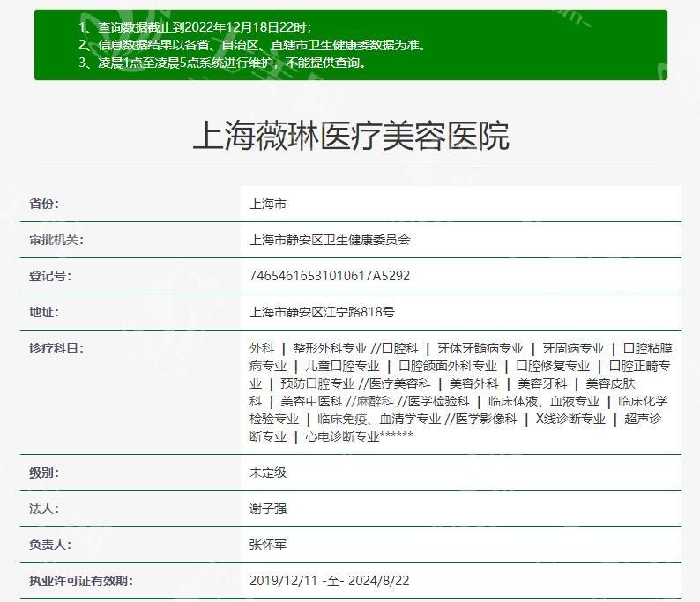This screenshot has height=602, width=700.
Task: Select the 省份 label
Action: (44, 204)
